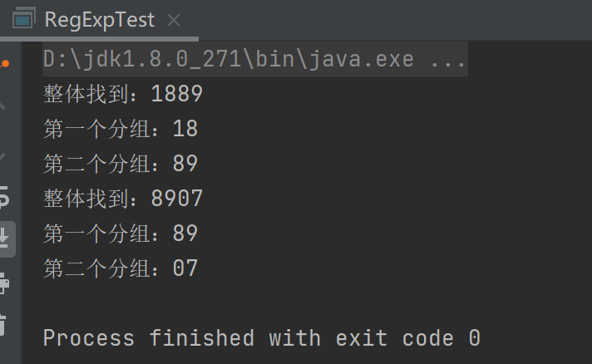This screenshot has width=592, height=364.
Task: Select the RegExpTest run tab
Action: click(99, 19)
